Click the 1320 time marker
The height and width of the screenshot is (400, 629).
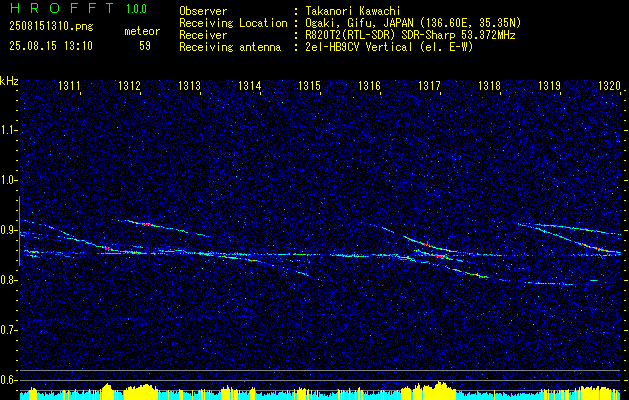coord(609,85)
